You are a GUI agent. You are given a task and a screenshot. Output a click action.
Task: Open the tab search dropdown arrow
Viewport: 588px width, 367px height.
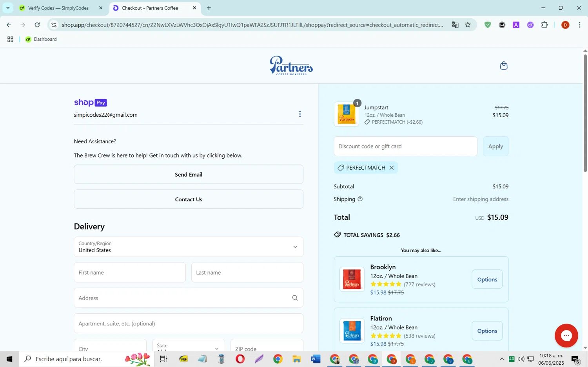coord(8,8)
